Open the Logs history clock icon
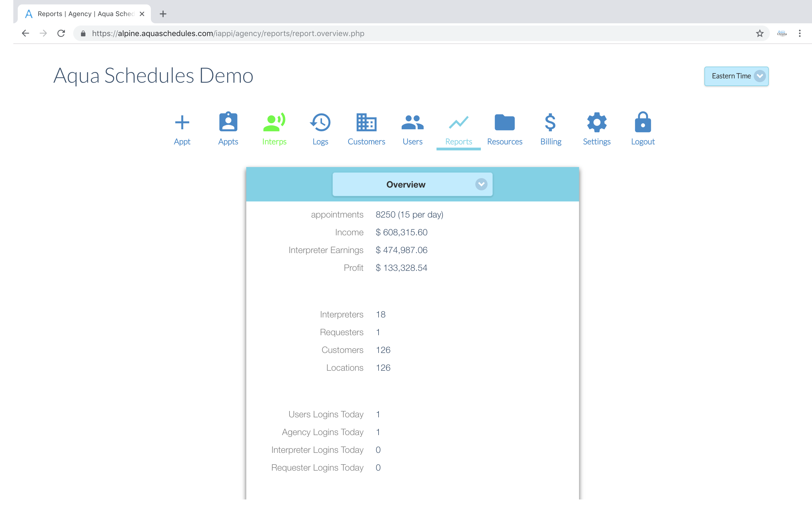The width and height of the screenshot is (812, 515). (320, 122)
